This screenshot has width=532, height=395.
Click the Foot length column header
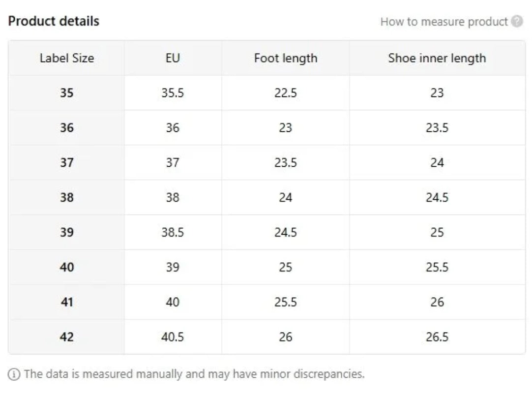[285, 58]
